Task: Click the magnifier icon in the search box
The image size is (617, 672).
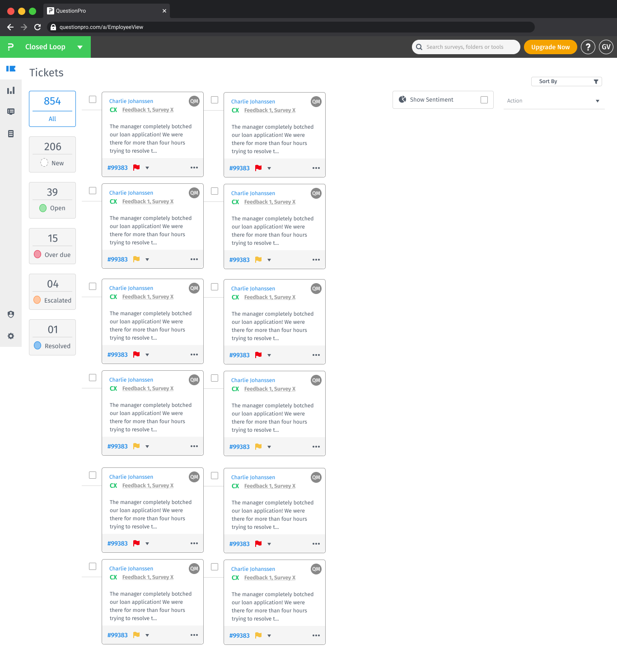Action: click(x=419, y=47)
